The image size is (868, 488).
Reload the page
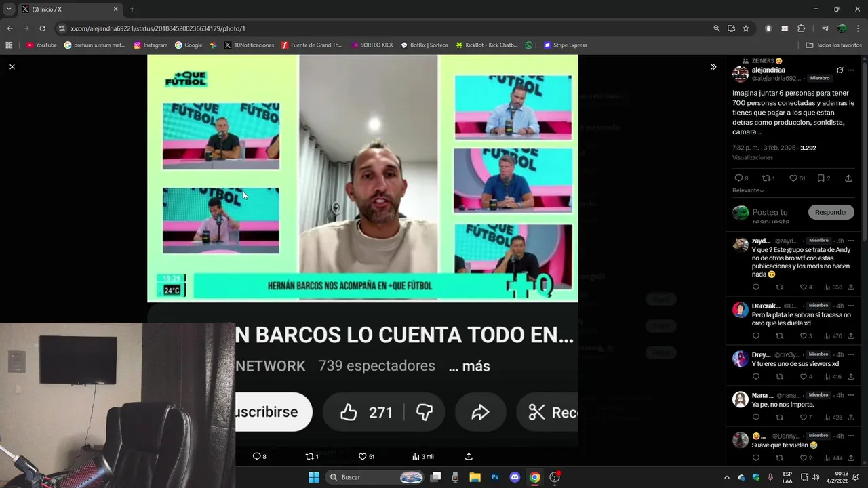42,28
